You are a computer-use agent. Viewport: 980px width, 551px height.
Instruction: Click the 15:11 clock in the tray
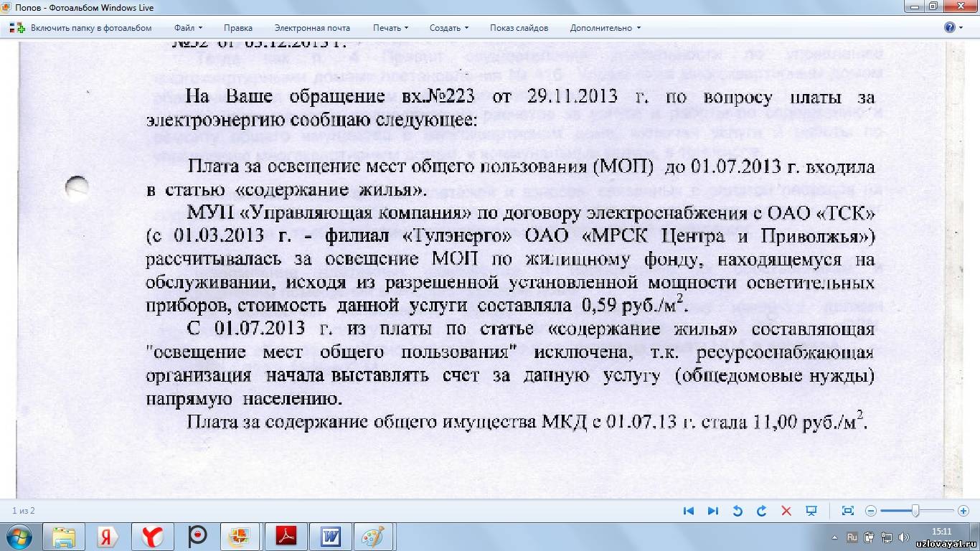[941, 532]
